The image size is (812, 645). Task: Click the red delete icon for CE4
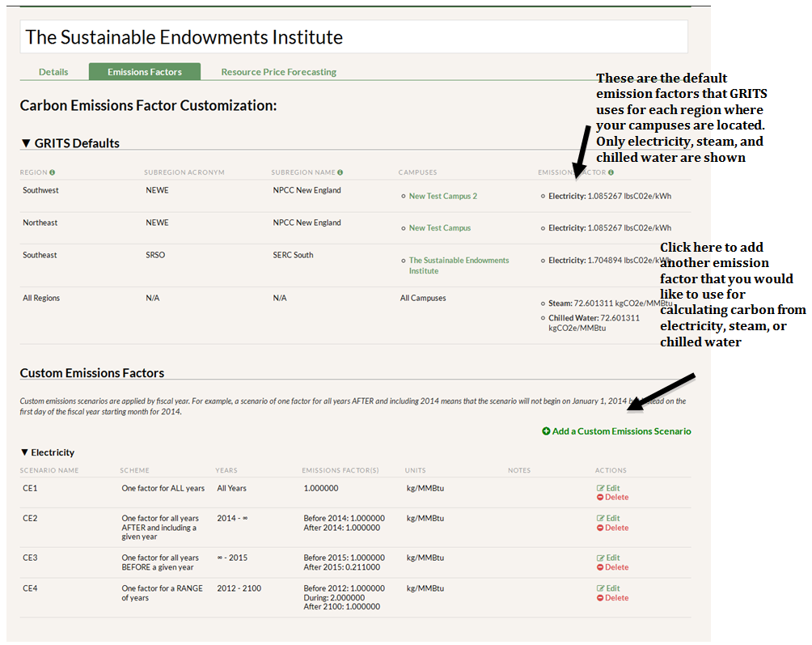click(x=599, y=598)
